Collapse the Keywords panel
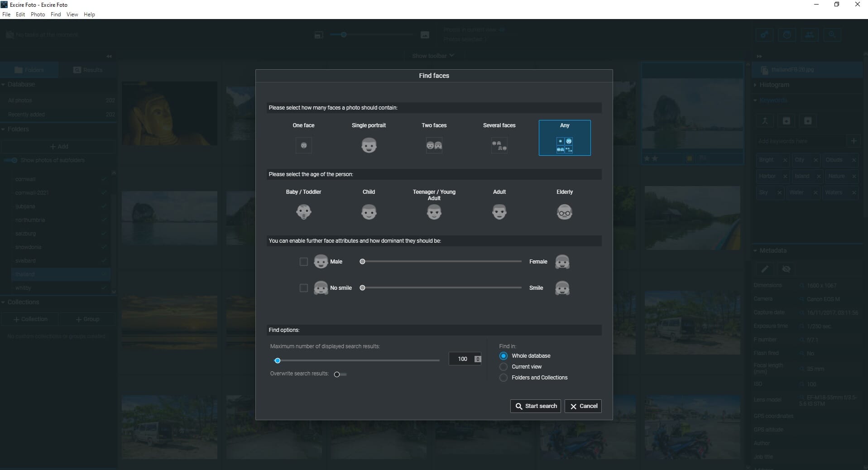Viewport: 868px width, 470px height. pyautogui.click(x=755, y=100)
